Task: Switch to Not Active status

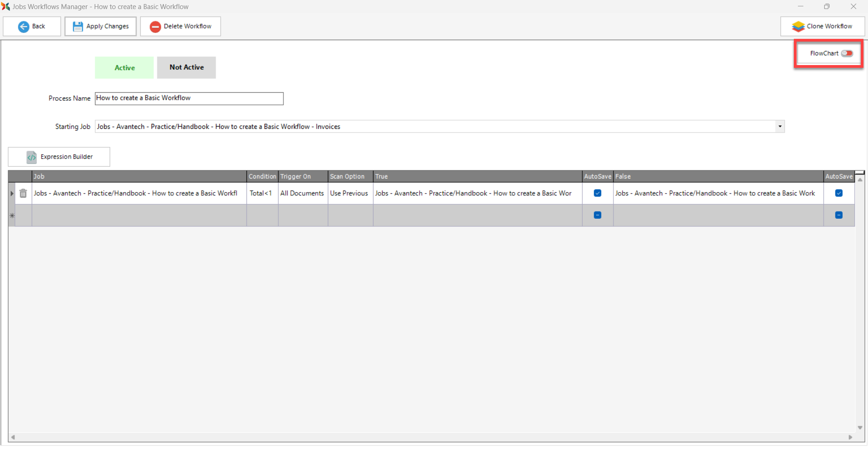Action: click(186, 68)
